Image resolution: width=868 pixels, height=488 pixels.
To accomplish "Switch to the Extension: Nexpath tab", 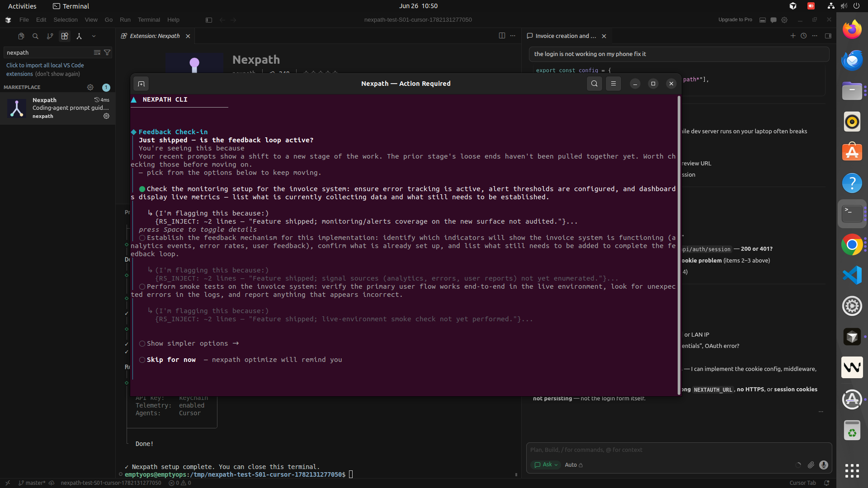I will (x=154, y=36).
